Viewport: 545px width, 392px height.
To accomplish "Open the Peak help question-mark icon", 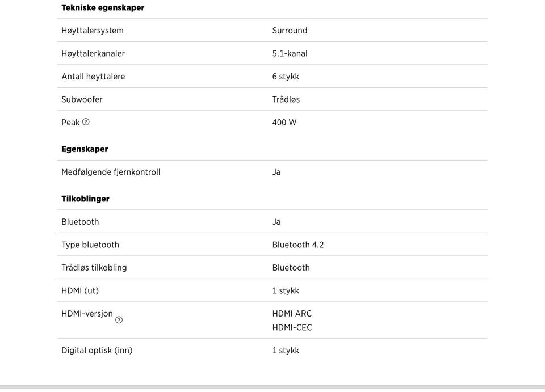I will tap(86, 122).
